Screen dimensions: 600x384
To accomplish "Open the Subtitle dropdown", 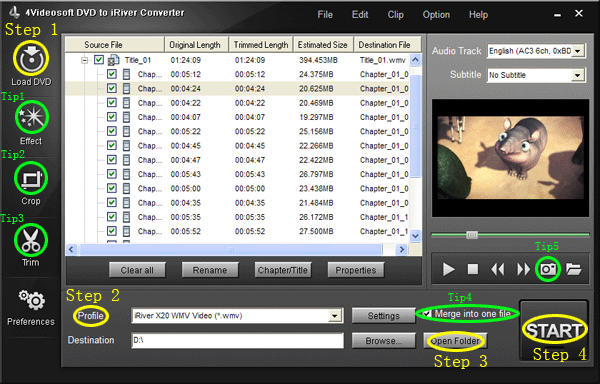I will click(577, 75).
